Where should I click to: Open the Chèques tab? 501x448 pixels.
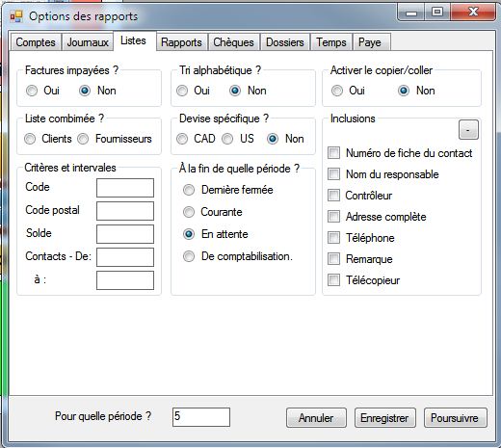coord(233,42)
